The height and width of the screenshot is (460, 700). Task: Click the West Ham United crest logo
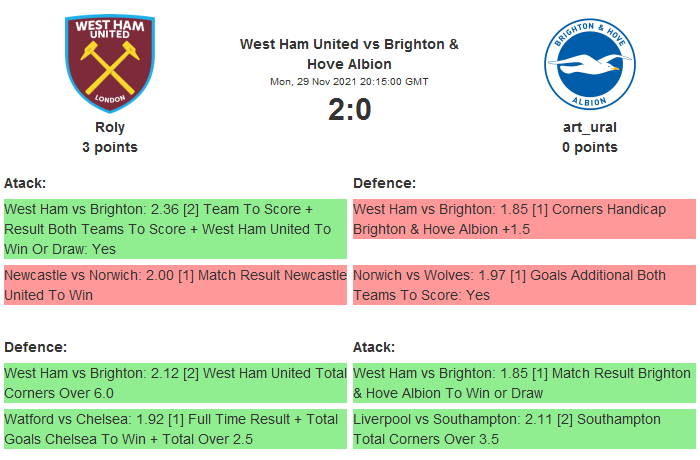tap(110, 63)
